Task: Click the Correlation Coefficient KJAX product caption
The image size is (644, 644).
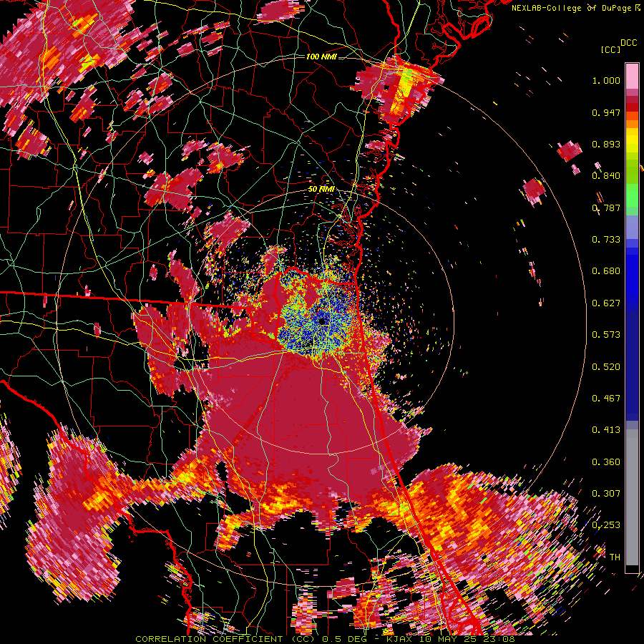Action: (325, 639)
